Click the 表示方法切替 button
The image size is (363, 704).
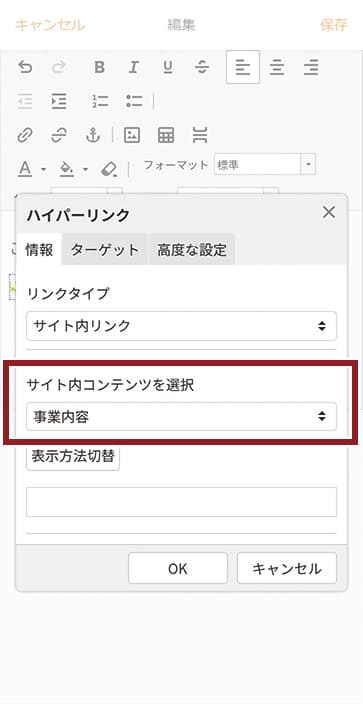point(73,456)
